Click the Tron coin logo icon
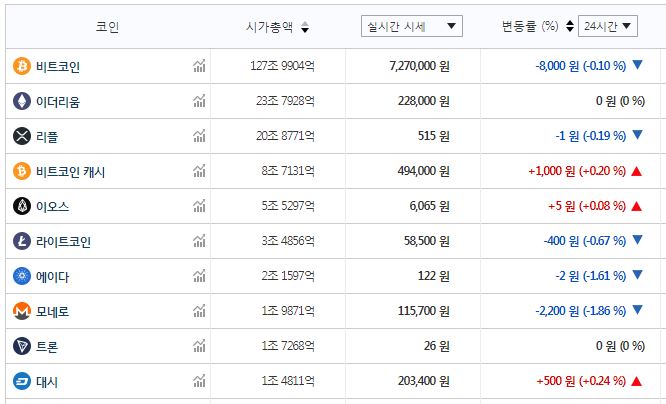 tap(21, 346)
